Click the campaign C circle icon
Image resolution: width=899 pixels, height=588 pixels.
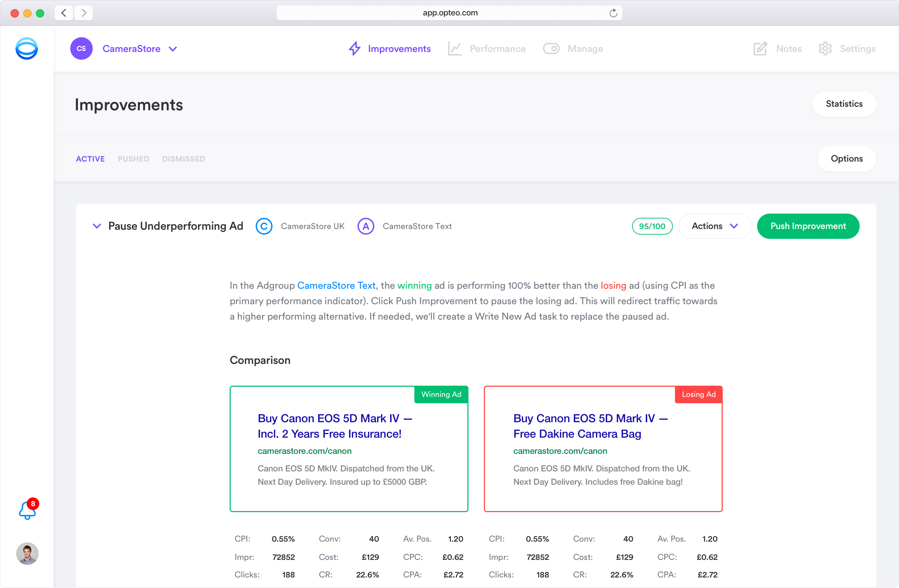tap(264, 226)
